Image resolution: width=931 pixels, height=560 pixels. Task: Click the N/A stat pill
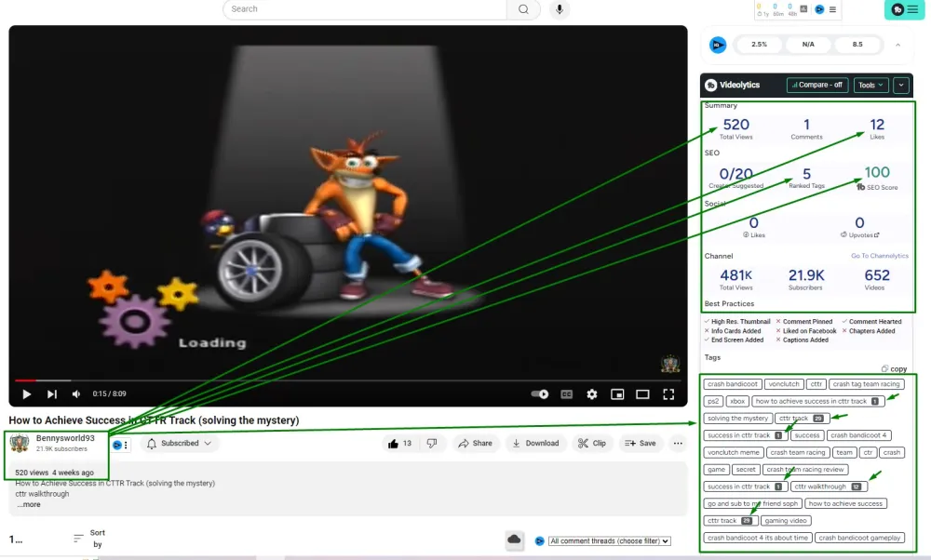pyautogui.click(x=808, y=45)
